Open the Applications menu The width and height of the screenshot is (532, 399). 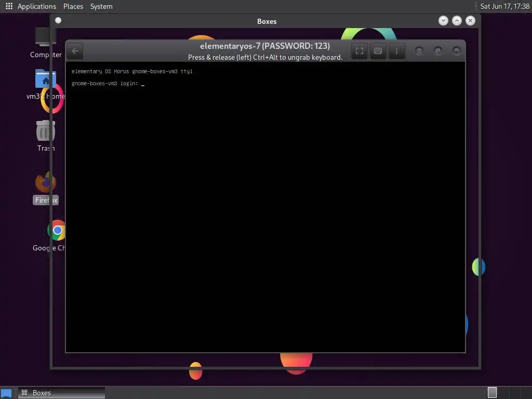pyautogui.click(x=37, y=6)
